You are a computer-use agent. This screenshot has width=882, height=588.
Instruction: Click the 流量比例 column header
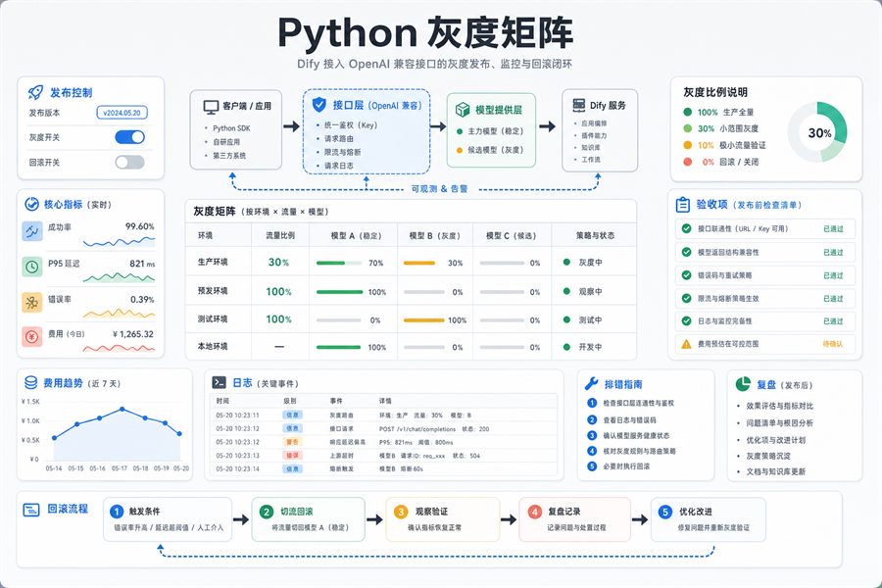click(x=280, y=235)
